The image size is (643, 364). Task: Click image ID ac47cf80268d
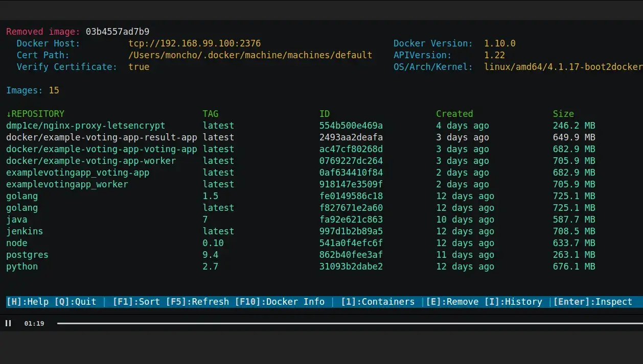tap(351, 149)
